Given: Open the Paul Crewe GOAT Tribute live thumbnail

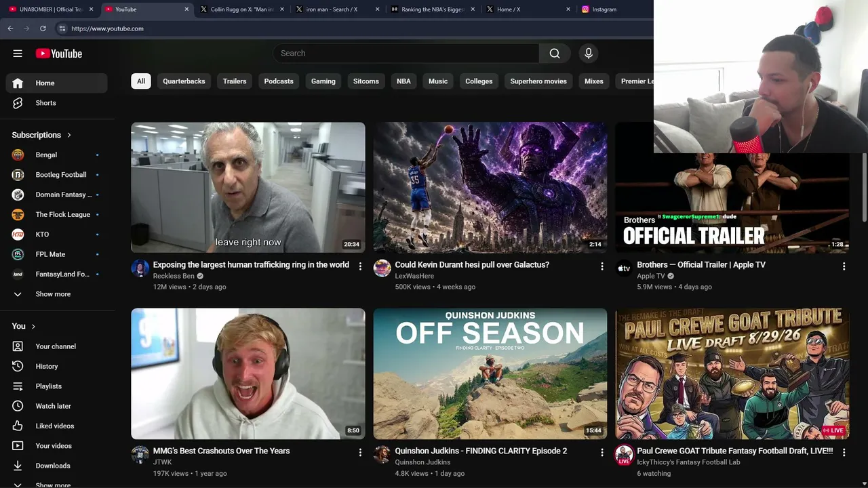Looking at the screenshot, I should (732, 374).
